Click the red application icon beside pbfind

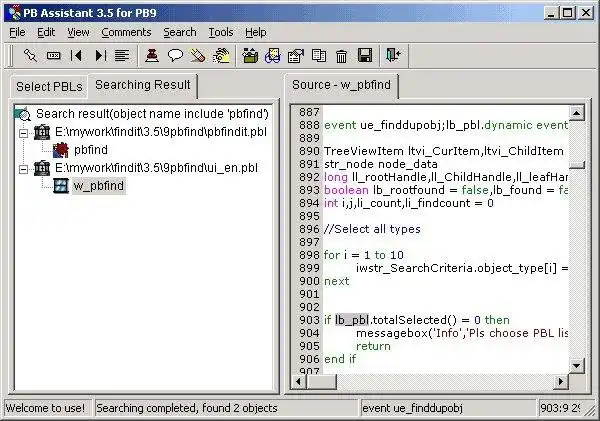[60, 150]
